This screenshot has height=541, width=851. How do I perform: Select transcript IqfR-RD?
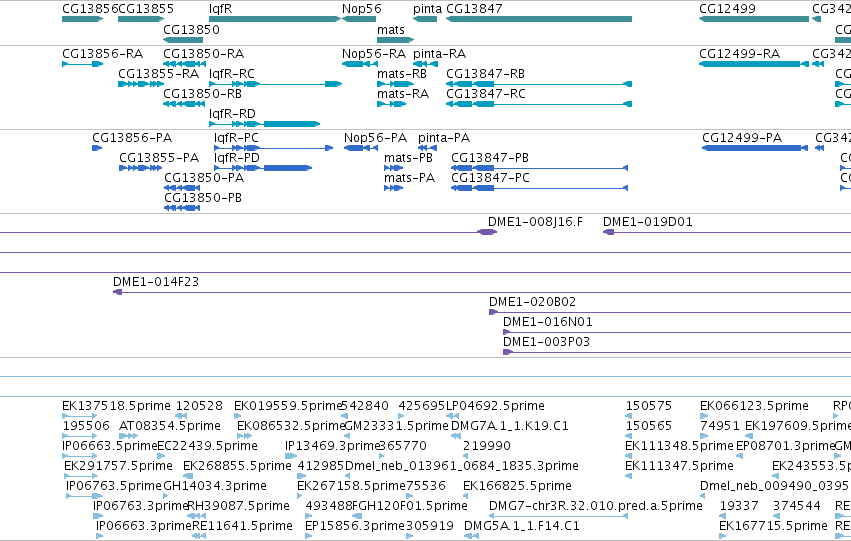point(265,124)
